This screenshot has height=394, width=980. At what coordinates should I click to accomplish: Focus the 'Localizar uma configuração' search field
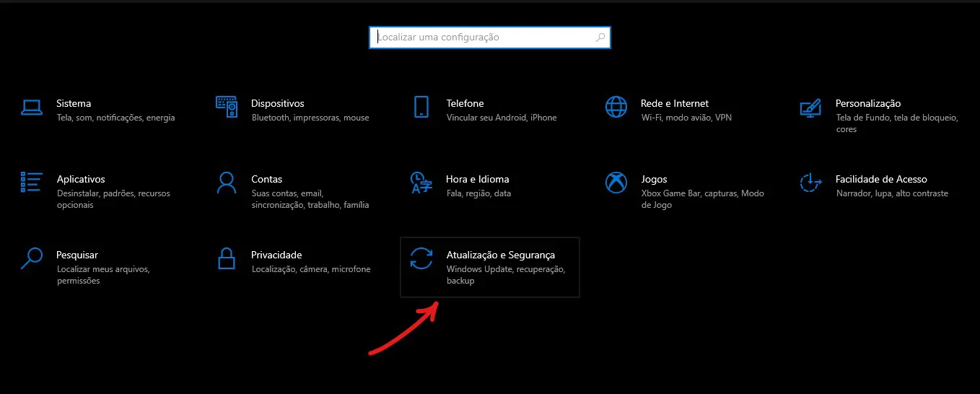pos(490,38)
